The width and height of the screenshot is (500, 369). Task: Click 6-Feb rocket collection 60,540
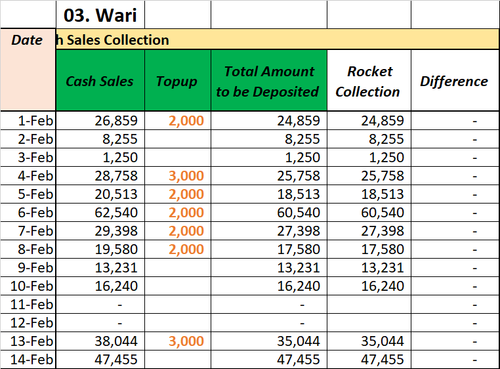[x=369, y=212]
